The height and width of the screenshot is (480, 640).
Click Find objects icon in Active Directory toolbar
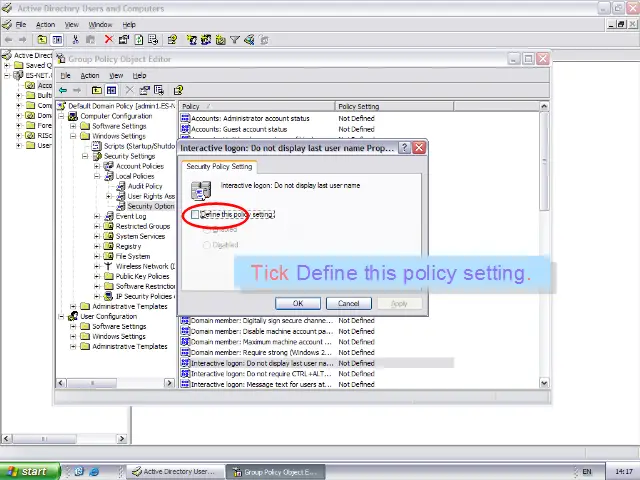click(249, 40)
